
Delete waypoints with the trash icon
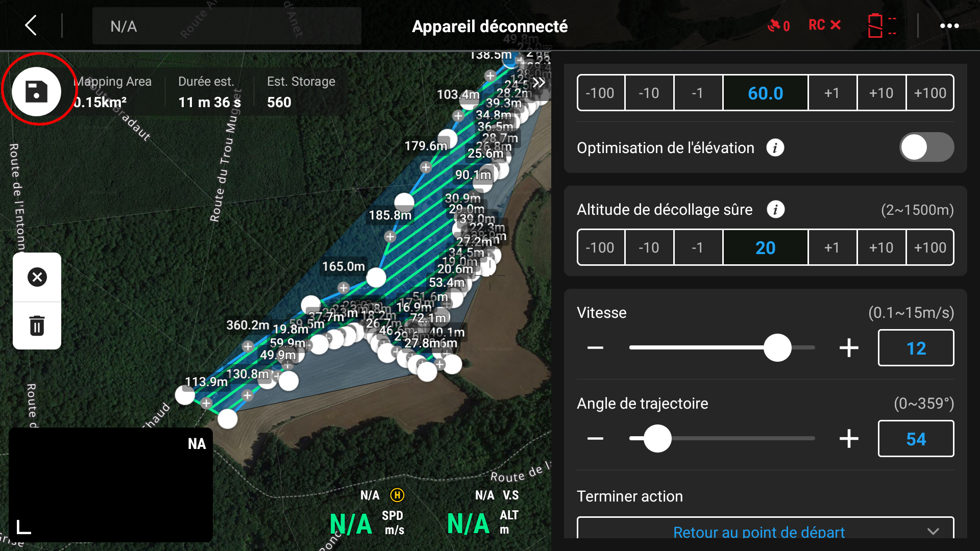(37, 325)
